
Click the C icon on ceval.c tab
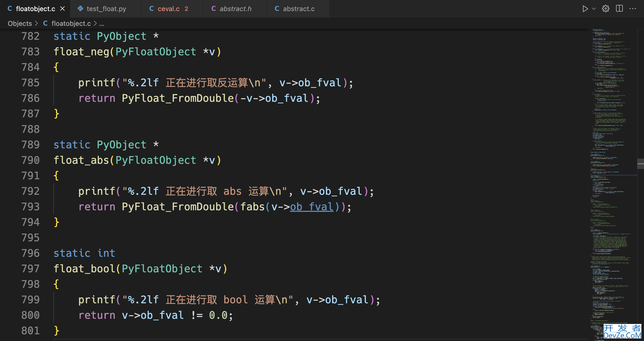[x=152, y=9]
